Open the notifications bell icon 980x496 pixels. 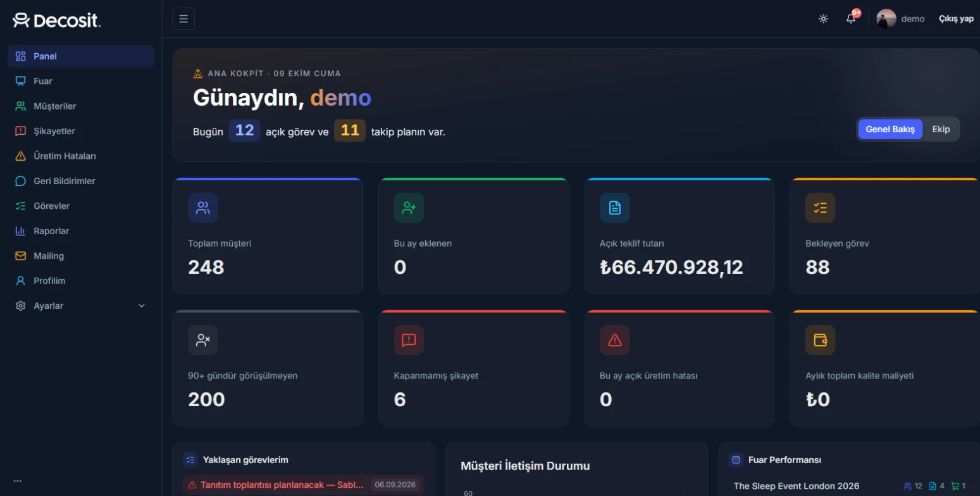click(x=851, y=19)
